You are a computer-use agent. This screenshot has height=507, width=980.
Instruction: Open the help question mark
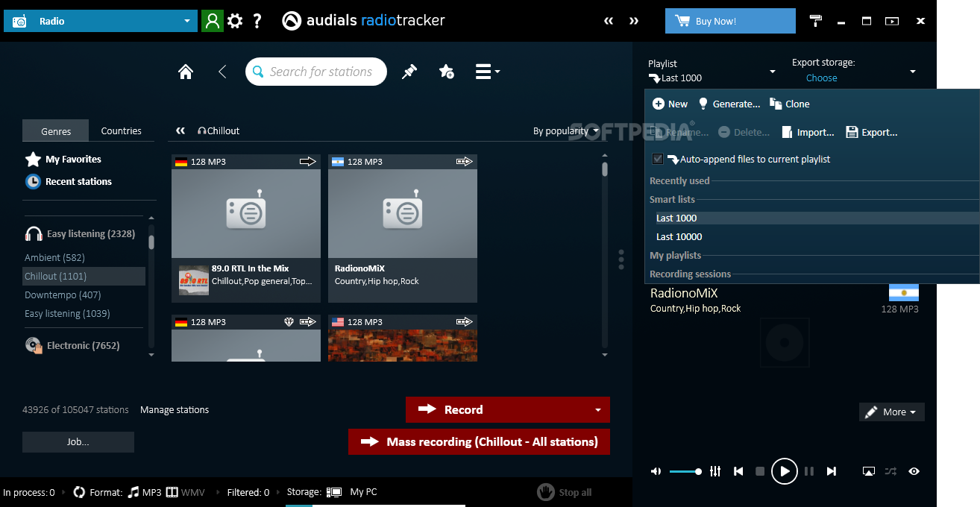click(257, 21)
